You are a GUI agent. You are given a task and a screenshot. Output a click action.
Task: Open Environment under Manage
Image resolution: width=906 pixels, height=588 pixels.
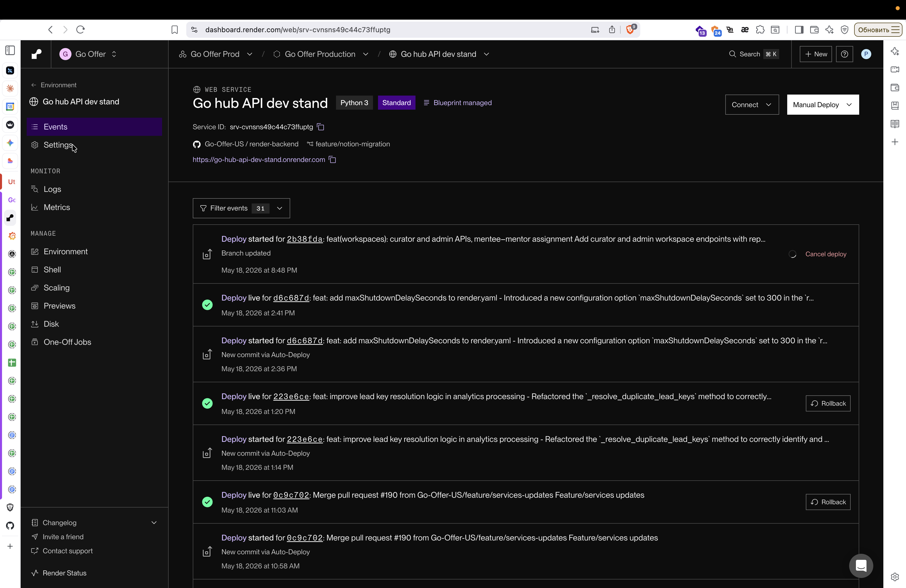coord(94,251)
